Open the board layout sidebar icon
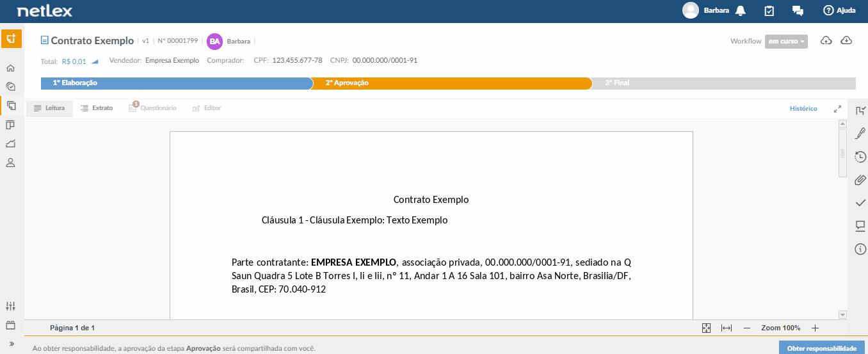The height and width of the screenshot is (354, 868). [10, 124]
